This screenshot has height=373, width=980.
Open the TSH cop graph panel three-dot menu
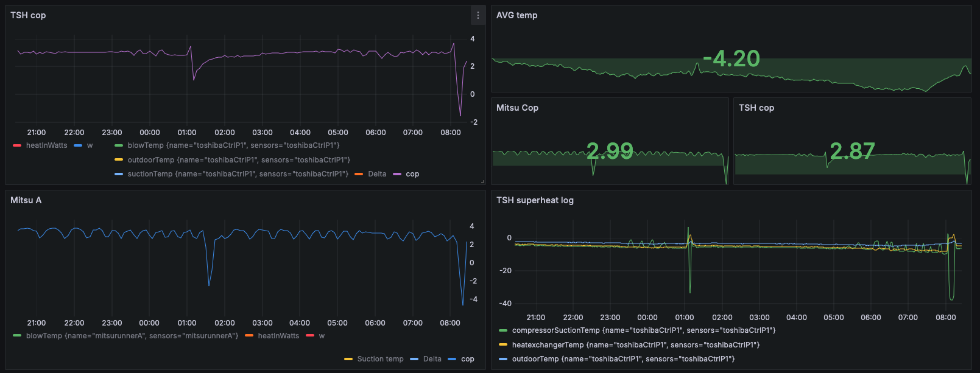pos(478,15)
